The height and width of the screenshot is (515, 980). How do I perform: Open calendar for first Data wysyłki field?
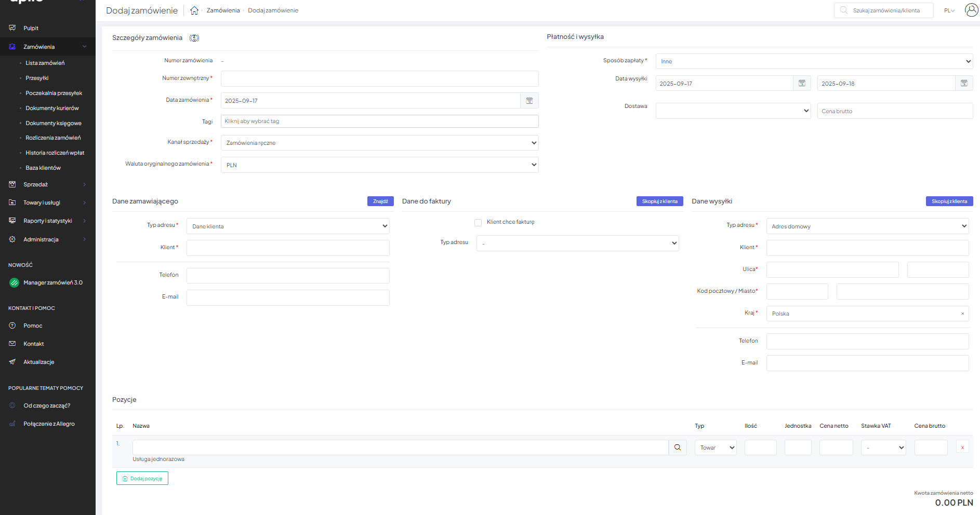point(802,84)
